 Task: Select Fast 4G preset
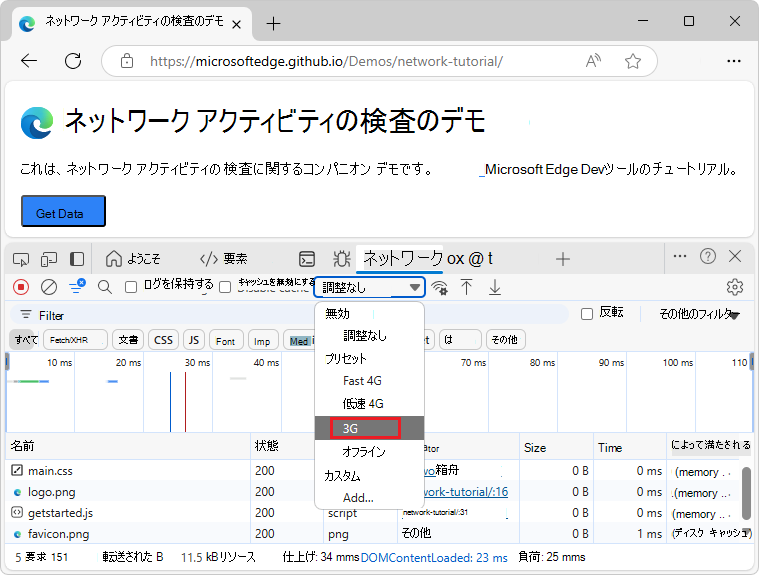click(369, 381)
